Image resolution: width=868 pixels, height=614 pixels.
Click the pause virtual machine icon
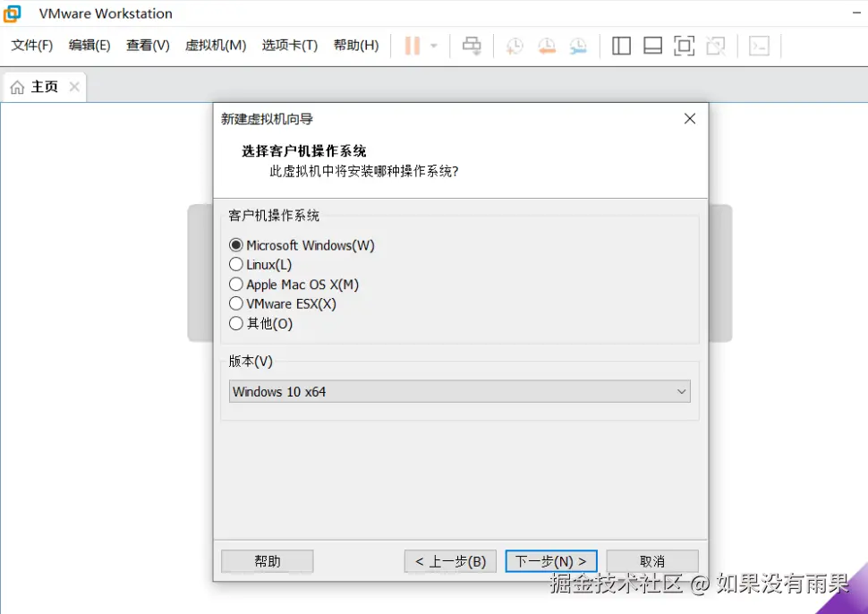[413, 46]
